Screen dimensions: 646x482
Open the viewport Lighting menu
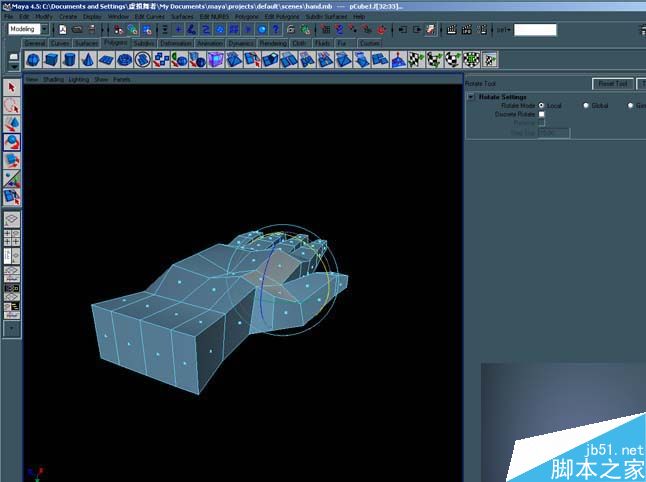[79, 79]
